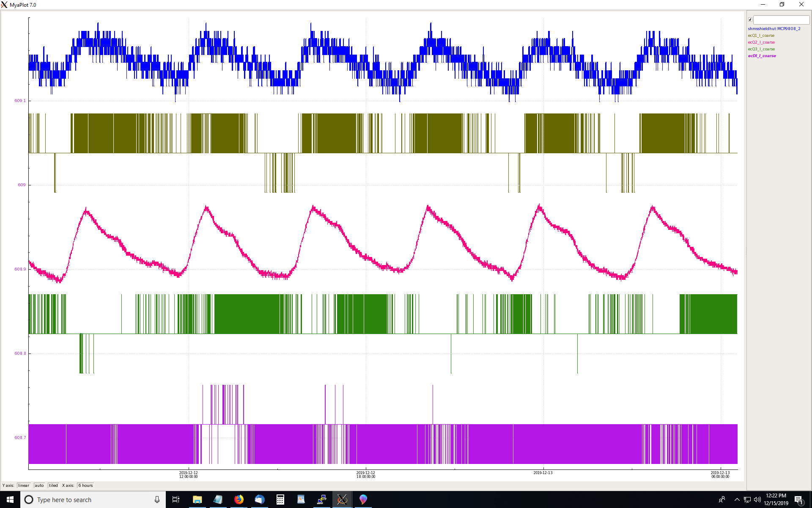812x508 pixels.
Task: Open the document editor taskbar icon
Action: tap(301, 500)
